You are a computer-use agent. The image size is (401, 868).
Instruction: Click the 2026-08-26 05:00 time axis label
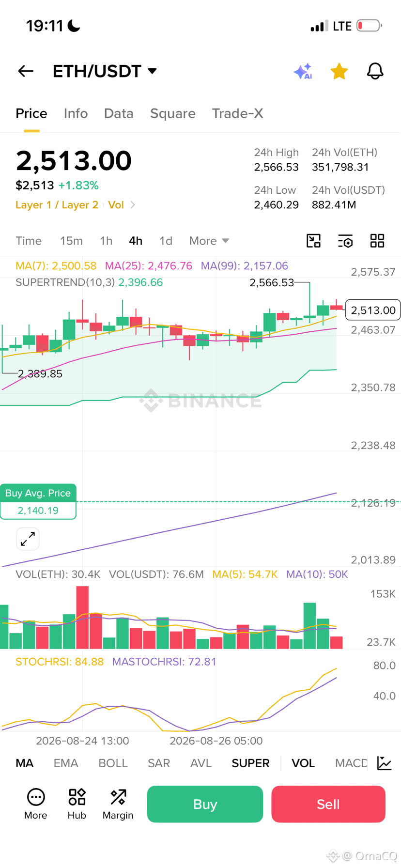click(x=216, y=741)
